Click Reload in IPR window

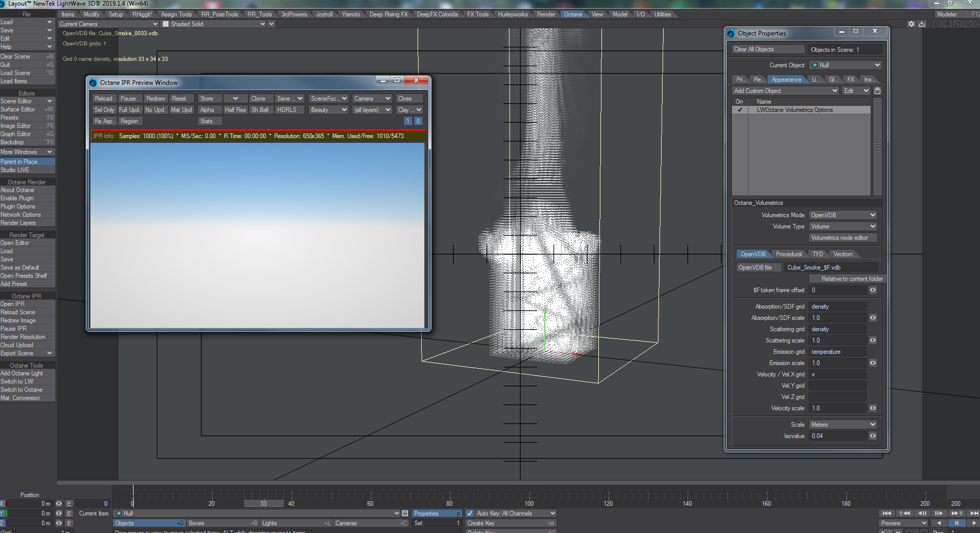coord(104,99)
